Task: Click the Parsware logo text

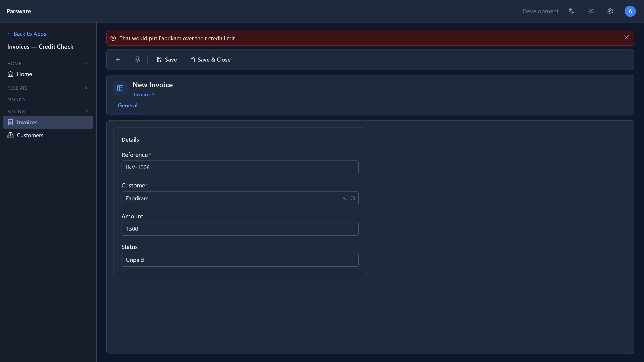Action: (19, 11)
